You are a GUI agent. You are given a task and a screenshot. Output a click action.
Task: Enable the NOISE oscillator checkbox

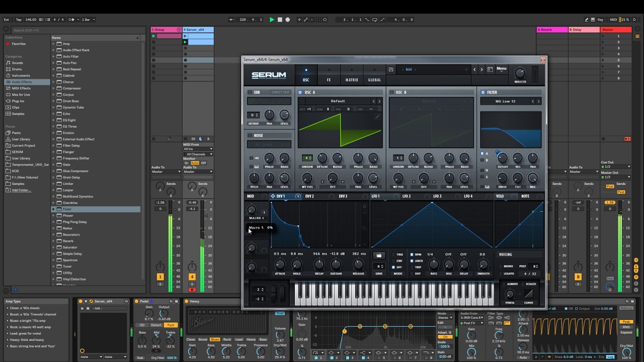click(250, 135)
